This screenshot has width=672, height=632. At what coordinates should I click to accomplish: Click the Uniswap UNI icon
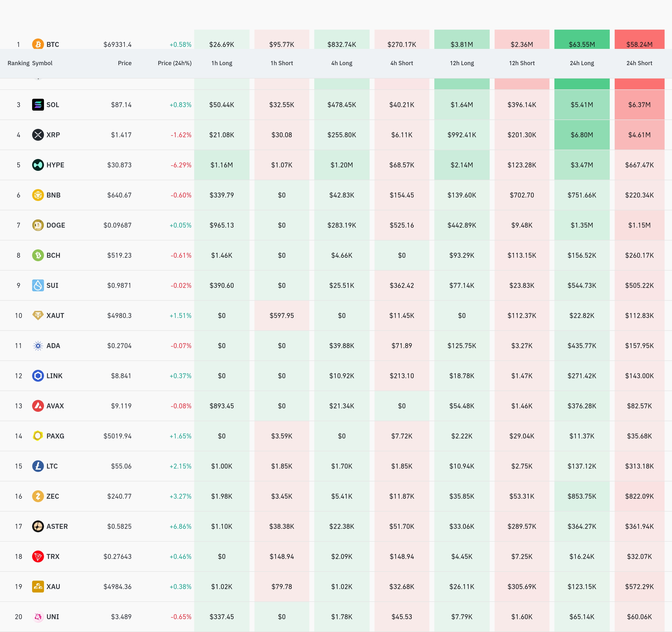click(38, 617)
